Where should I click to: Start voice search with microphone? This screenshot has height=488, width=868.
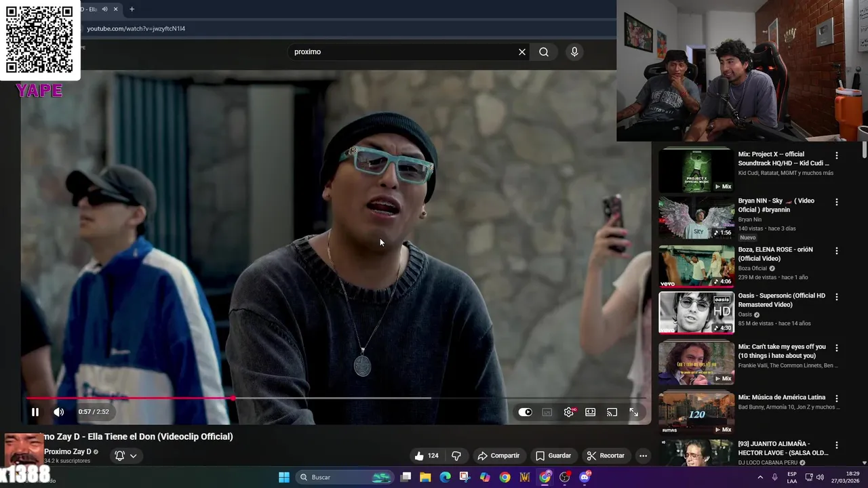pyautogui.click(x=574, y=52)
